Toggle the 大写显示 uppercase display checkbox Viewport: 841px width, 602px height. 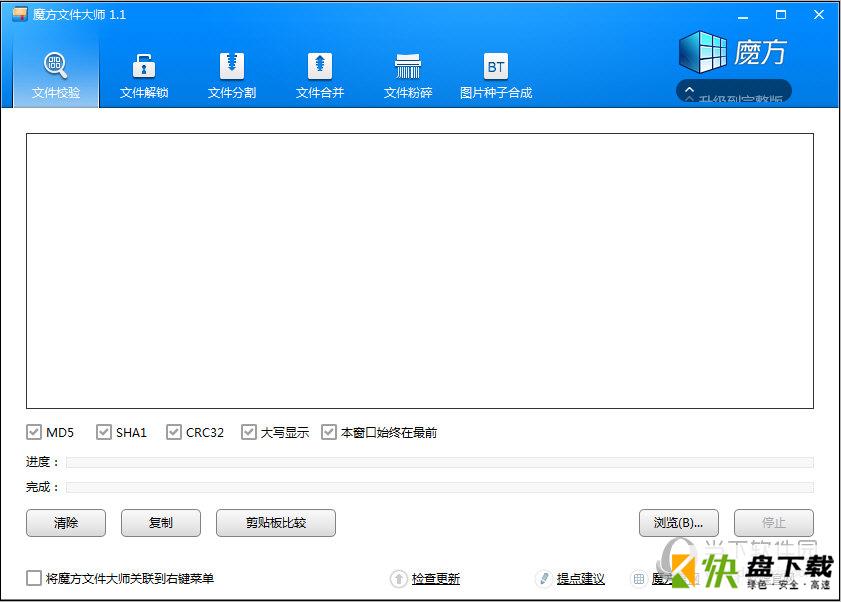point(248,432)
